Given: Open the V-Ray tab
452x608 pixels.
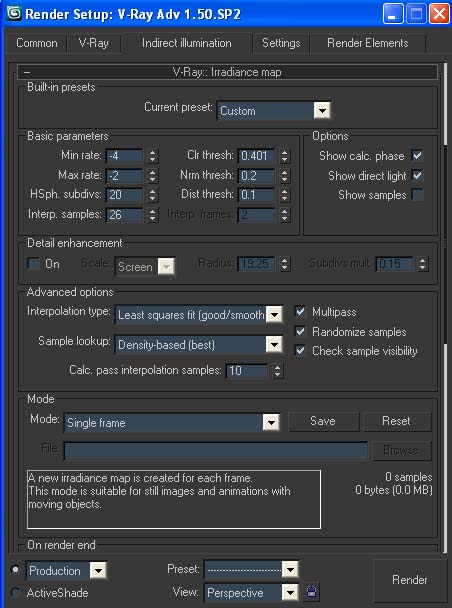Looking at the screenshot, I should pyautogui.click(x=93, y=43).
